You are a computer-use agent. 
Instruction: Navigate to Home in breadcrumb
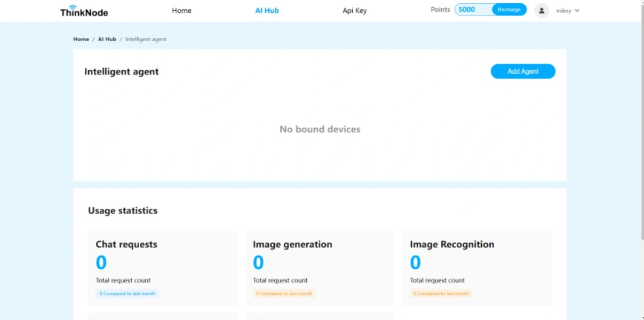[x=81, y=39]
